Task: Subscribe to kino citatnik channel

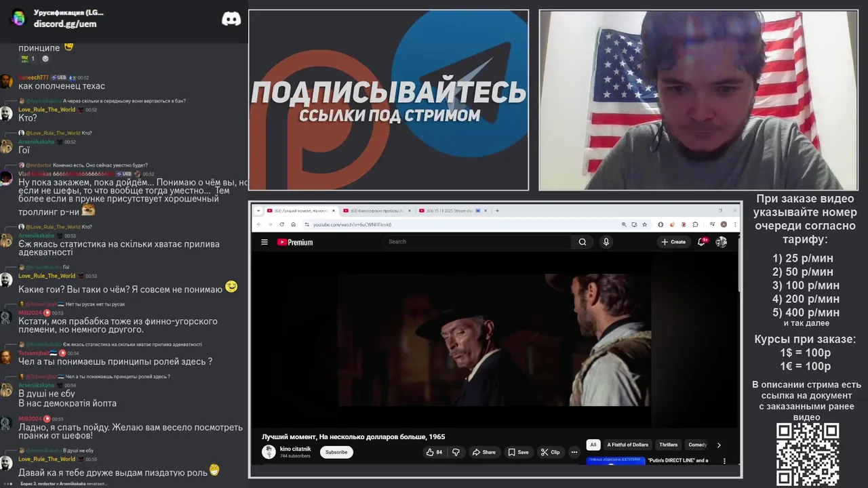Action: point(336,452)
